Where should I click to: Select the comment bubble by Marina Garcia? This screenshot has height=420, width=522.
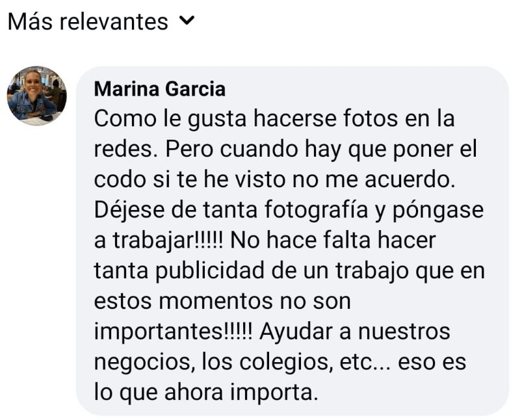pyautogui.click(x=293, y=241)
